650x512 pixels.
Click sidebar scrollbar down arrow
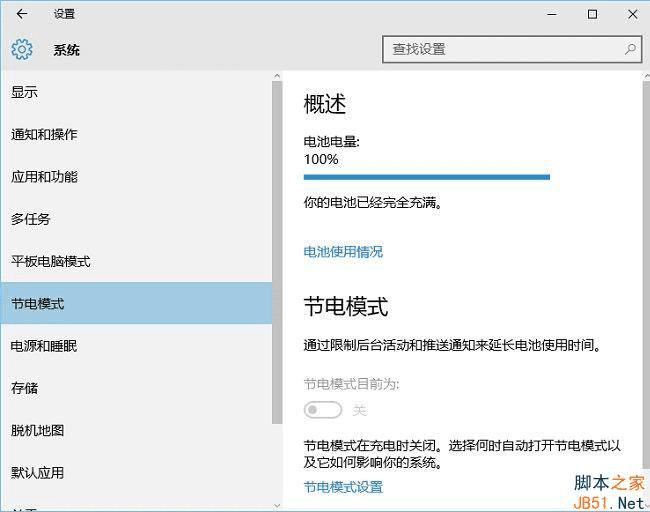(277, 506)
